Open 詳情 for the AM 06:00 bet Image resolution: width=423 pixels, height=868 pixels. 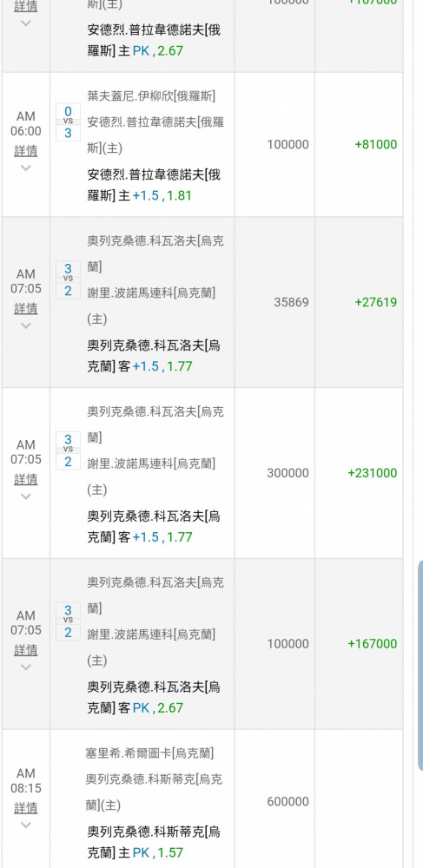(25, 150)
